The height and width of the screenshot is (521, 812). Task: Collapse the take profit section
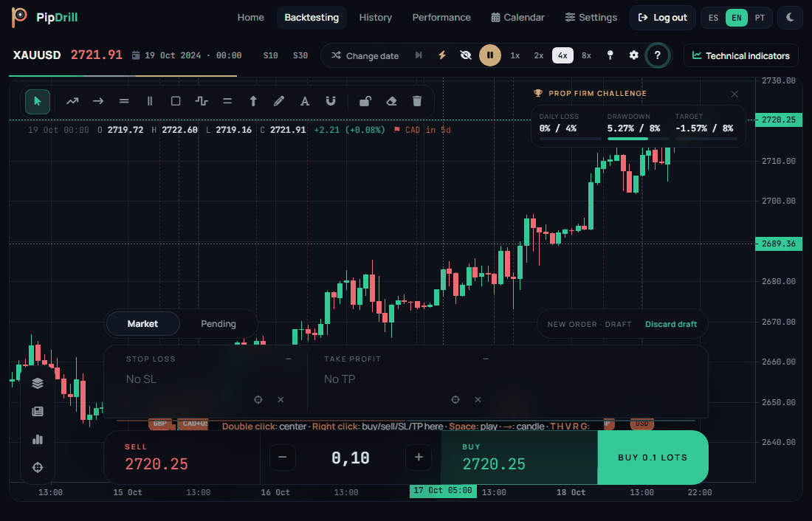[486, 359]
